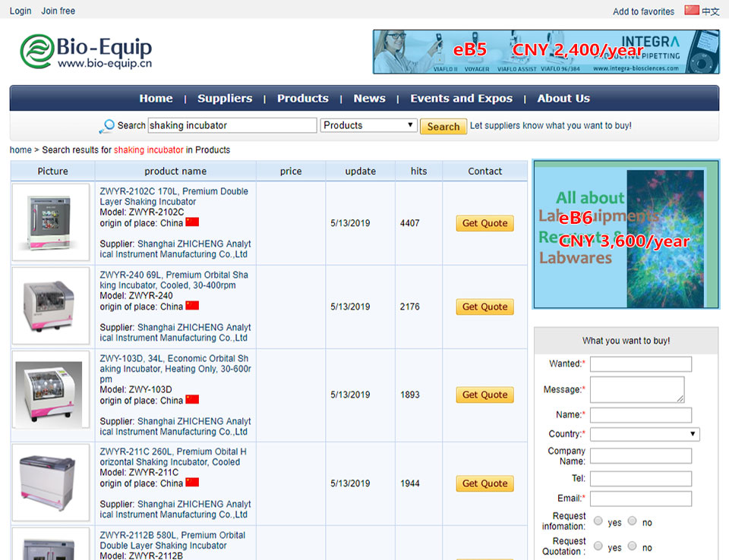729x560 pixels.
Task: Select 'no' for Request information
Action: [x=632, y=521]
